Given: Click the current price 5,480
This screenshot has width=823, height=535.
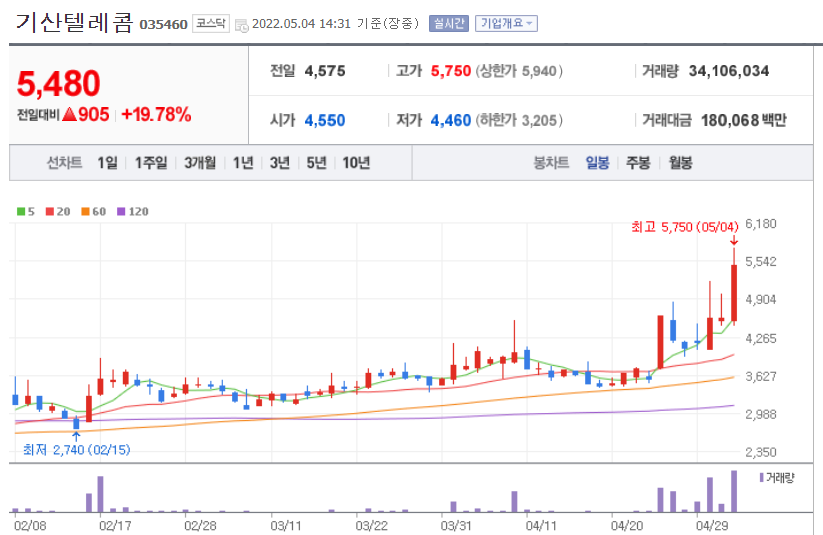Looking at the screenshot, I should click(58, 83).
